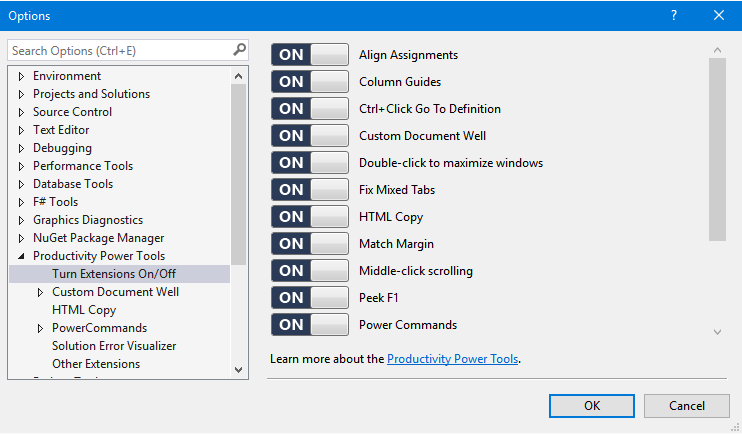
Task: Click tree scrollbar down arrow
Action: coord(238,370)
